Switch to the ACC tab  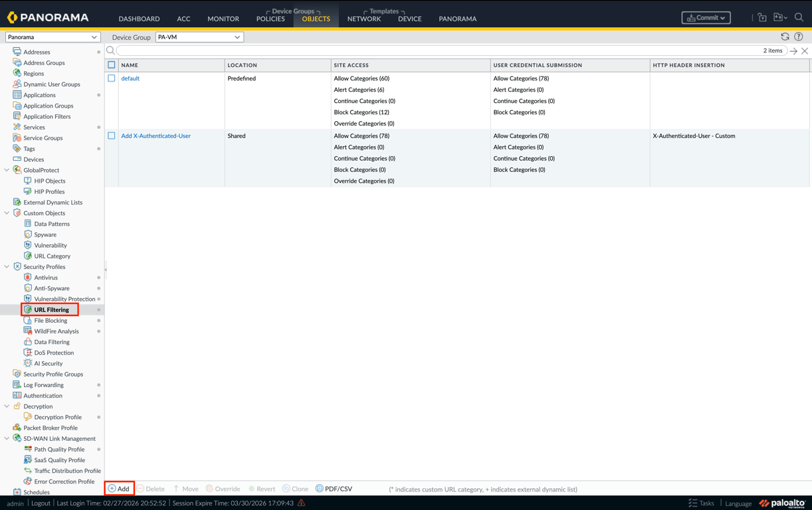(183, 19)
